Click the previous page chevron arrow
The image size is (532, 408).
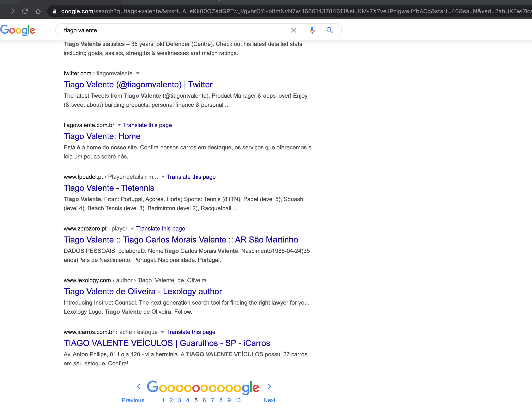point(139,386)
